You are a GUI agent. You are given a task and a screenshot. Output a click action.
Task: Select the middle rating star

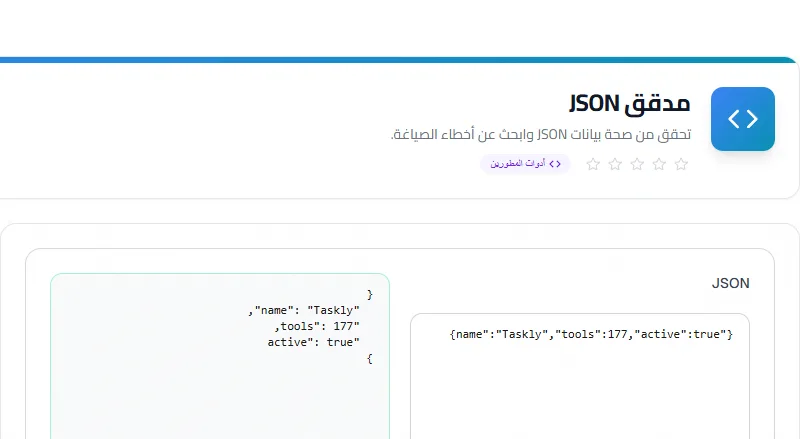click(637, 164)
